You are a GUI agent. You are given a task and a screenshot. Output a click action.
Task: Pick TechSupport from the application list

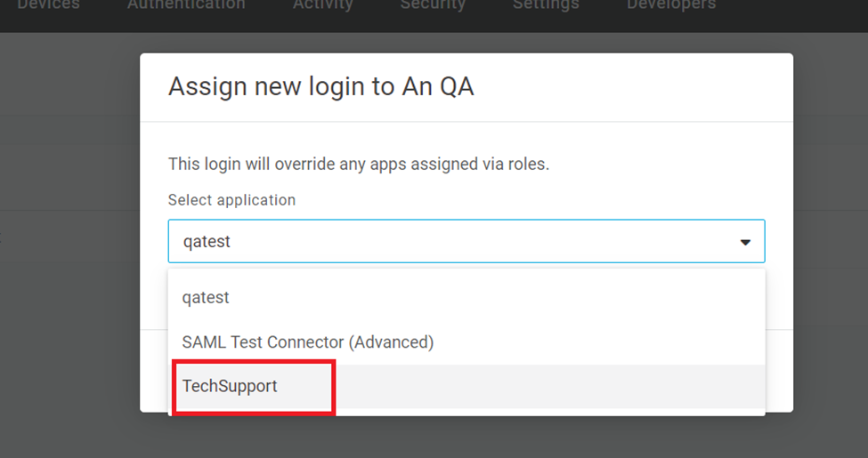tap(230, 386)
